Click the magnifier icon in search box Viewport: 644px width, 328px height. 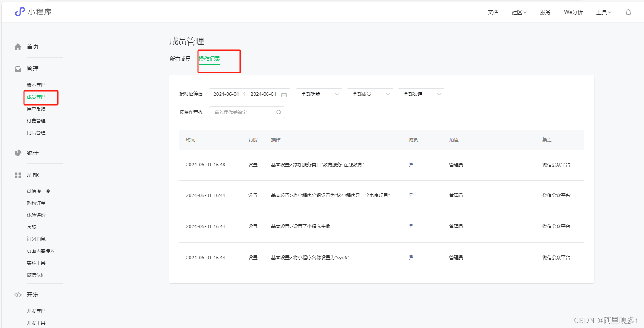point(278,112)
